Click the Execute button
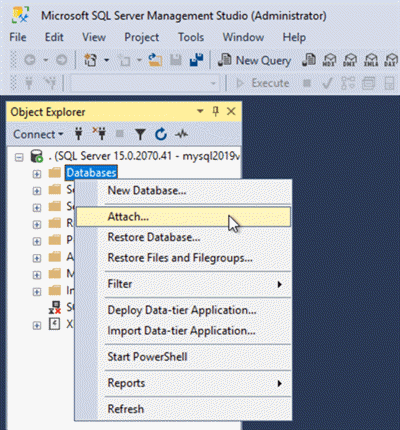Viewport: 400px width, 430px height. 263,83
